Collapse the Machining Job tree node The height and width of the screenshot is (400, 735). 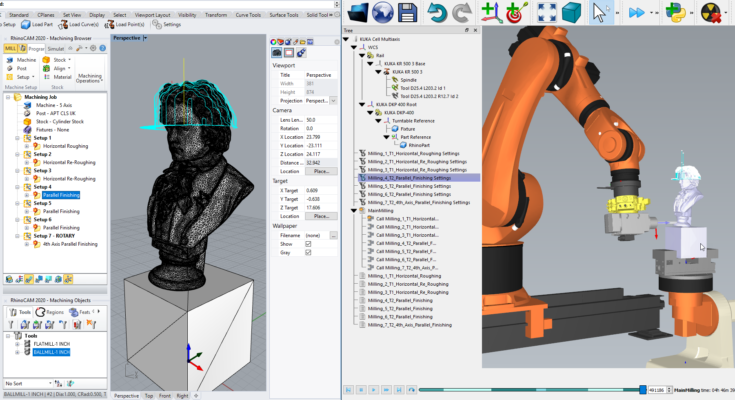tap(8, 97)
